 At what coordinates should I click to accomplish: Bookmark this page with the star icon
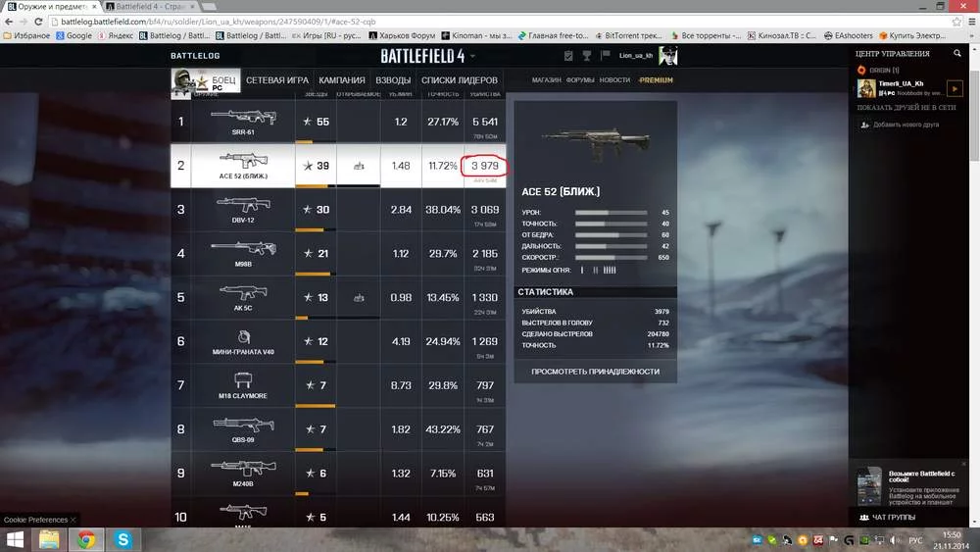click(x=956, y=22)
